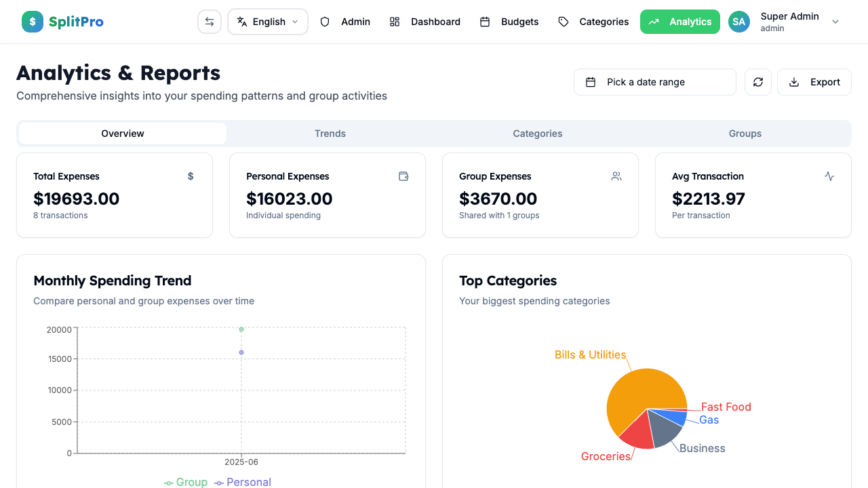Screen dimensions: 868x488
Task: Click the SplitPro dollar logo icon
Action: 32,21
